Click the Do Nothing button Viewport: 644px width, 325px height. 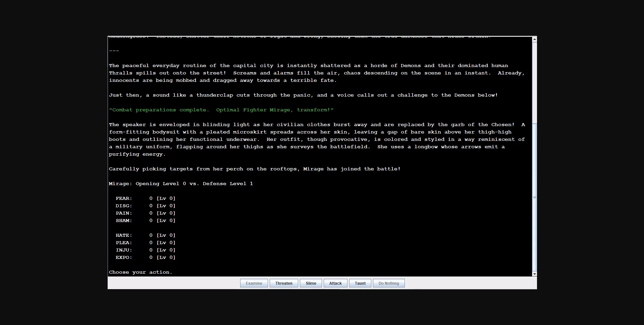pyautogui.click(x=389, y=283)
